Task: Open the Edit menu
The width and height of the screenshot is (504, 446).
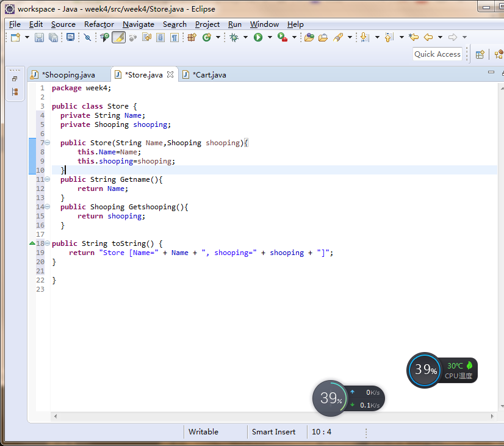Action: pos(35,24)
